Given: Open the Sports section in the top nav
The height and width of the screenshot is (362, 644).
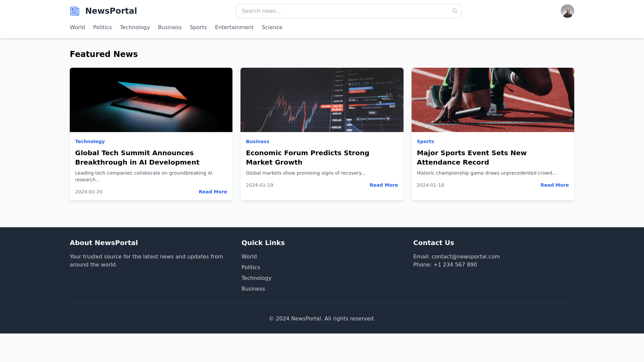Looking at the screenshot, I should click(x=198, y=27).
